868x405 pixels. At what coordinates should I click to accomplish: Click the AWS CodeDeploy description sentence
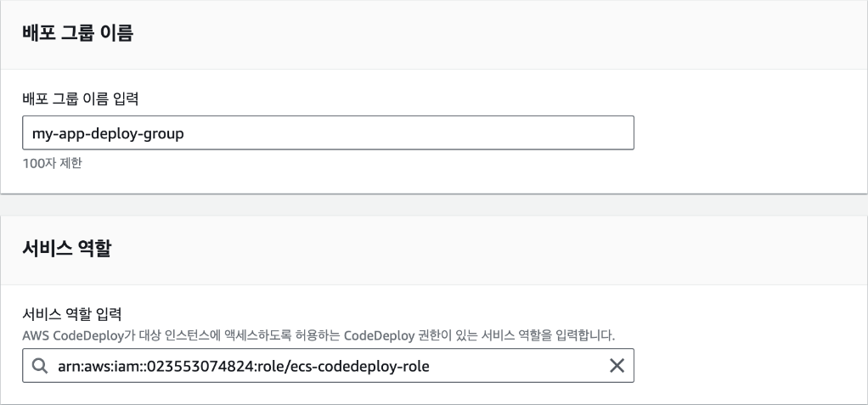click(x=318, y=335)
